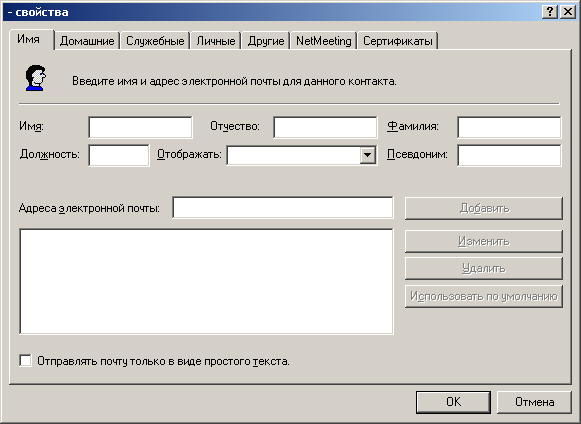581x424 pixels.
Task: Open the Служебные tab
Action: (155, 41)
